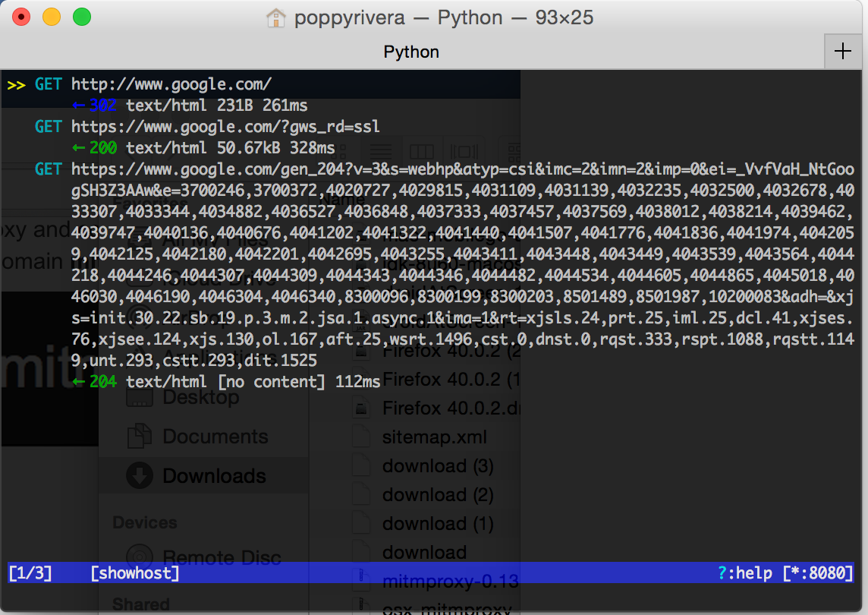Select the Finder list view icon
Screen dimensions: 868x615
tap(380, 150)
